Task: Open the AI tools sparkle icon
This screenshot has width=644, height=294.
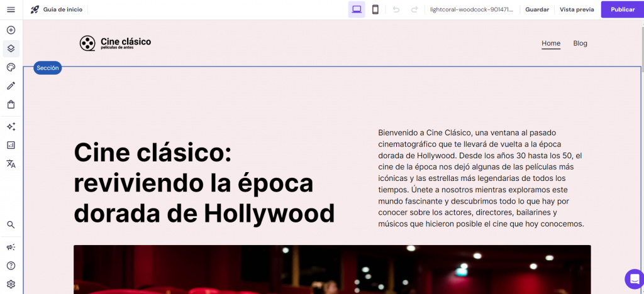Action: pos(11,126)
